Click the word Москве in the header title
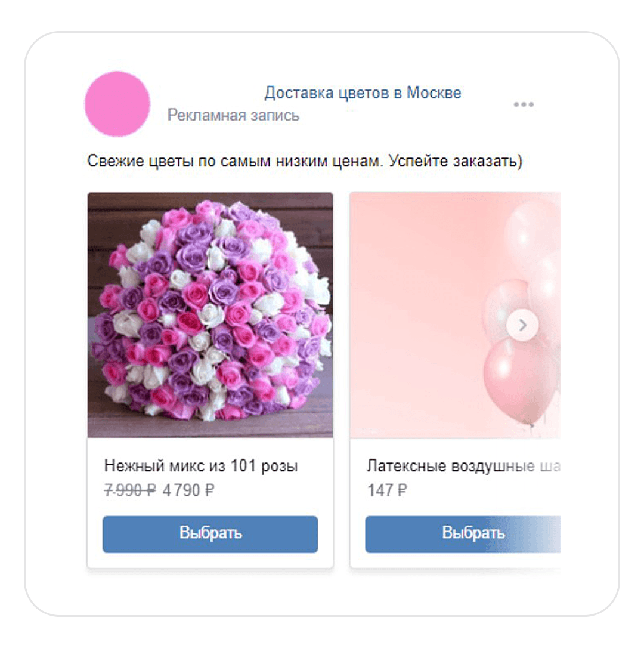Screen dimensions: 644x664 tap(434, 92)
